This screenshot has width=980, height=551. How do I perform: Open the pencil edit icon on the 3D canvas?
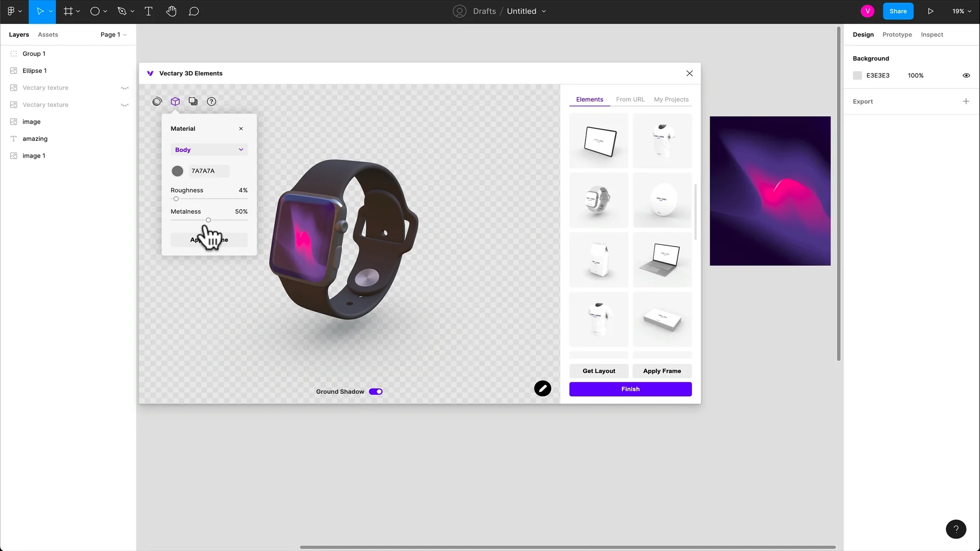(x=542, y=388)
